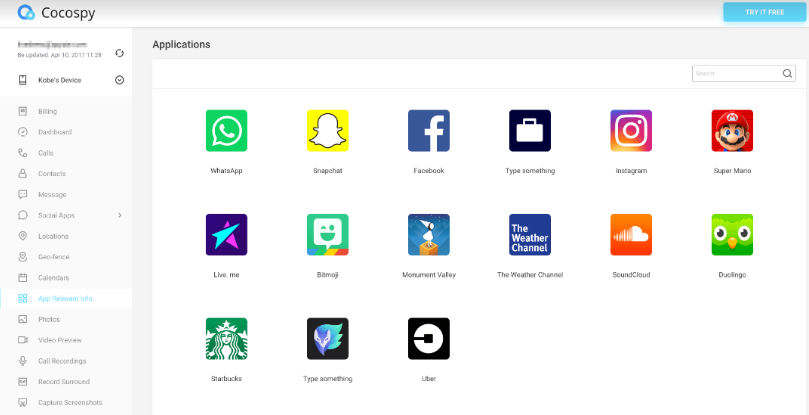Image resolution: width=809 pixels, height=415 pixels.
Task: Click the phone icon beside Kobe's Device
Action: point(23,80)
